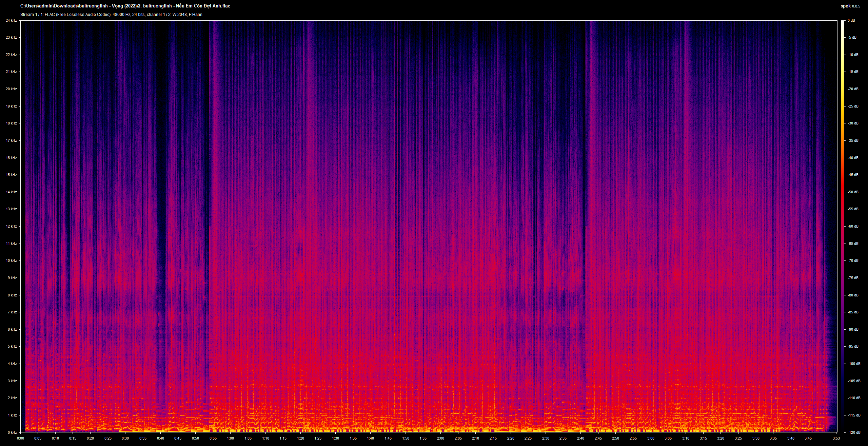Click the -120 dB legend label
Viewport: 868px width, 446px height.
coord(854,432)
